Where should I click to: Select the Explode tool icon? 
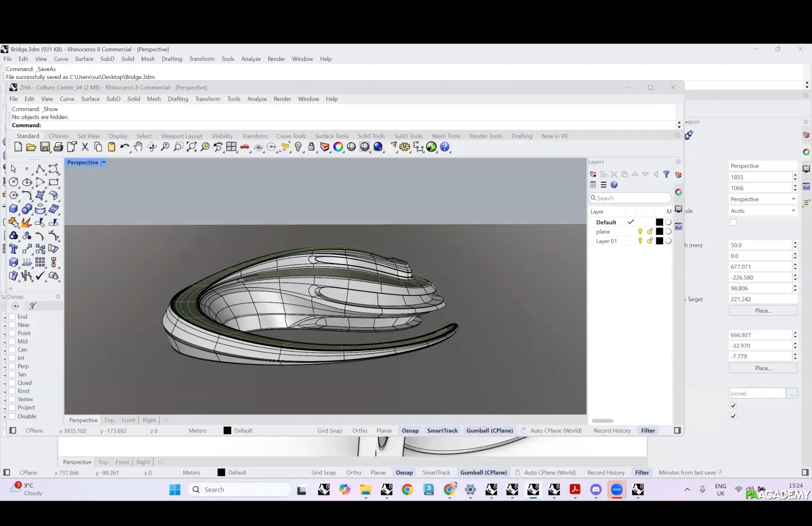coord(26,222)
